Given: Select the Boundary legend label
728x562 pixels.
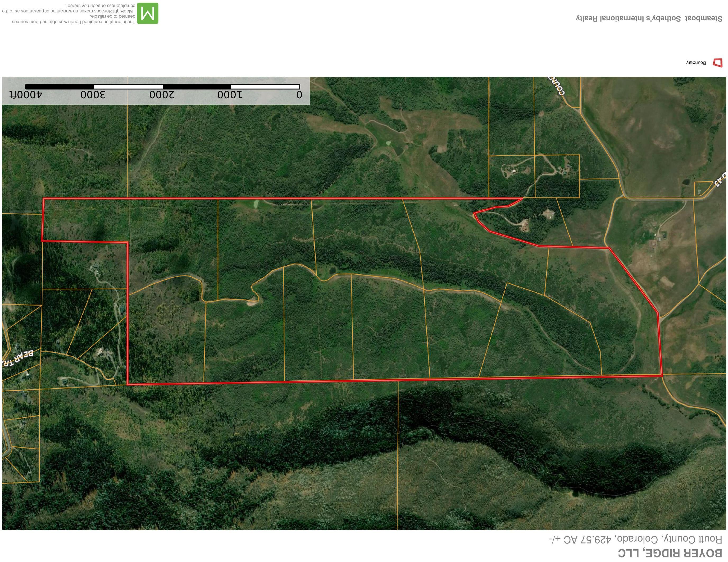Looking at the screenshot, I should (x=696, y=63).
